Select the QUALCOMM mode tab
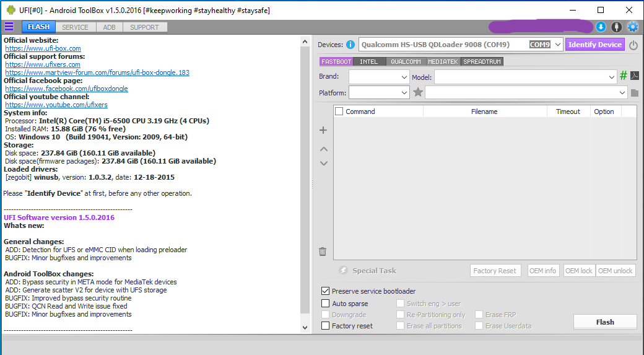The height and width of the screenshot is (355, 644). pyautogui.click(x=406, y=61)
